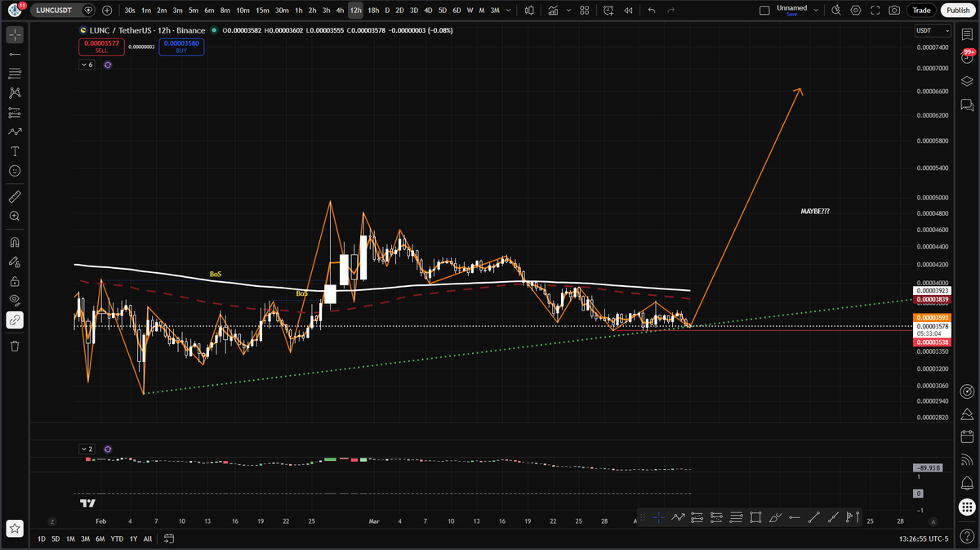Switch to the 30s interval
The image size is (980, 550).
click(x=130, y=11)
